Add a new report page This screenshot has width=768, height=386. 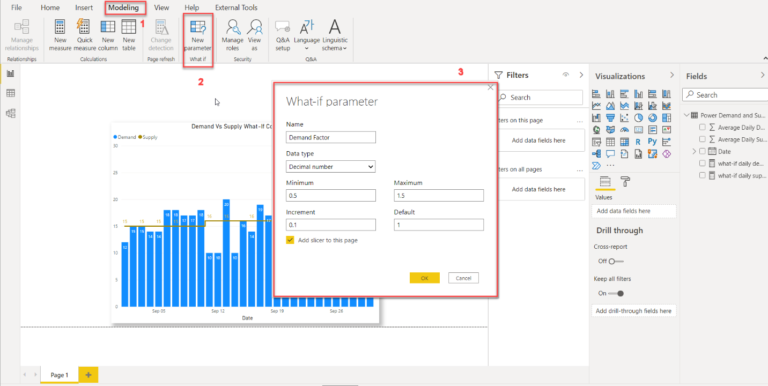coord(89,375)
